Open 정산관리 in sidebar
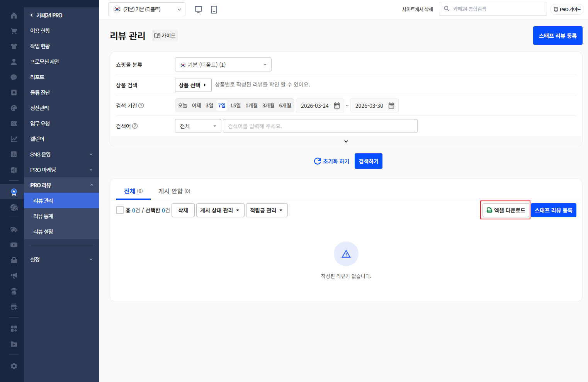 point(61,108)
